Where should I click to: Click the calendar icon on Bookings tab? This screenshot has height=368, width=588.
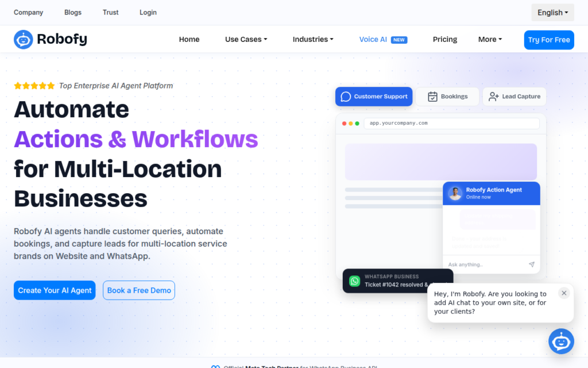[x=432, y=97]
